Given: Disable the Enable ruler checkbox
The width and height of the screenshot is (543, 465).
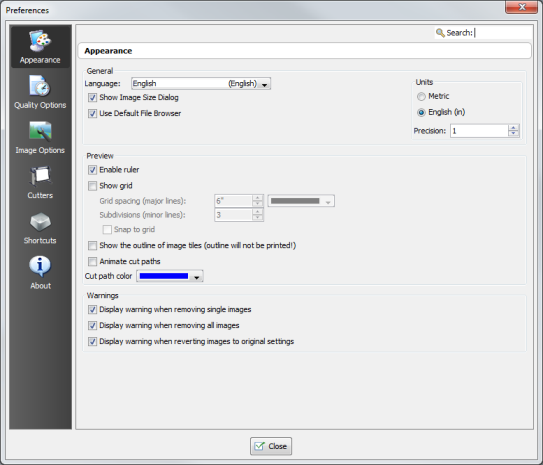Looking at the screenshot, I should pyautogui.click(x=92, y=170).
